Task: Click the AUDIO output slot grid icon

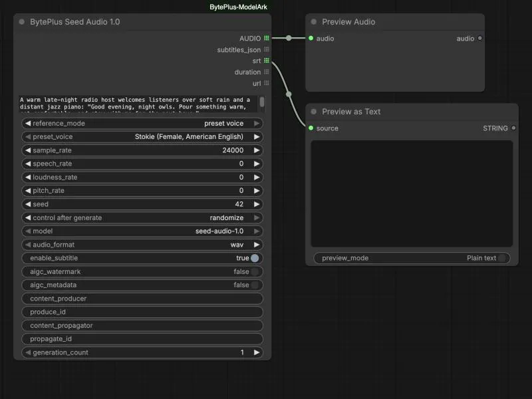Action: [267, 38]
